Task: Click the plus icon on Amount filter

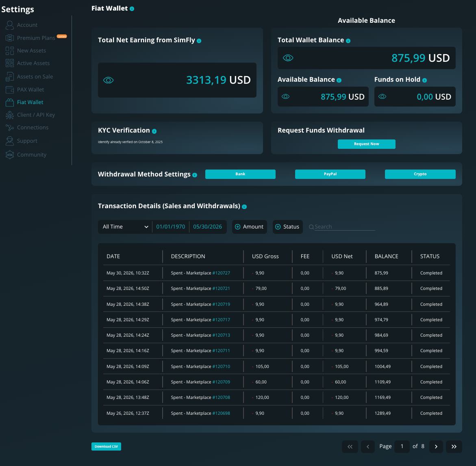Action: coord(238,227)
